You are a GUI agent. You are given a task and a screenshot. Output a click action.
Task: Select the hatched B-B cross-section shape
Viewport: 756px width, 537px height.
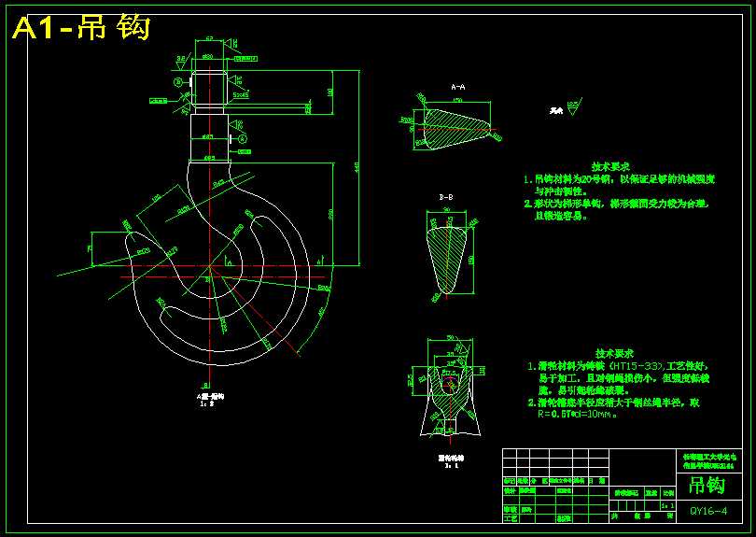(447, 260)
